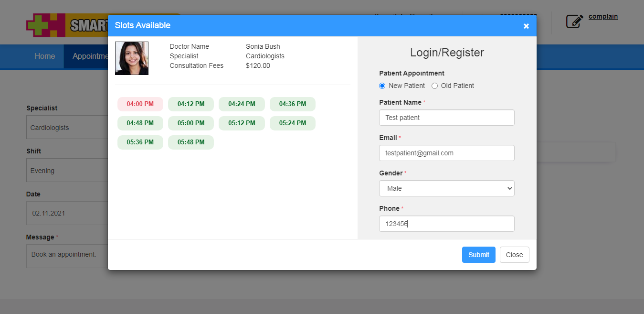The width and height of the screenshot is (644, 314).
Task: Go to the Home menu item
Action: (45, 56)
